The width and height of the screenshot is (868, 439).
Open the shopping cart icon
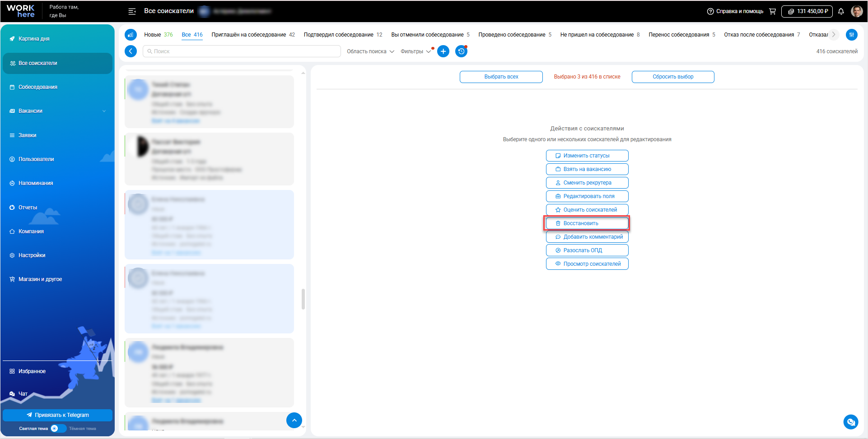pos(772,11)
